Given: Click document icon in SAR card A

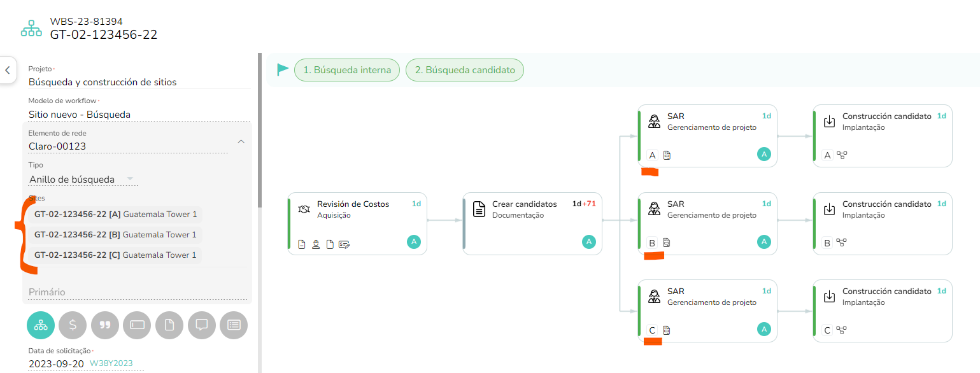Looking at the screenshot, I should [x=667, y=155].
